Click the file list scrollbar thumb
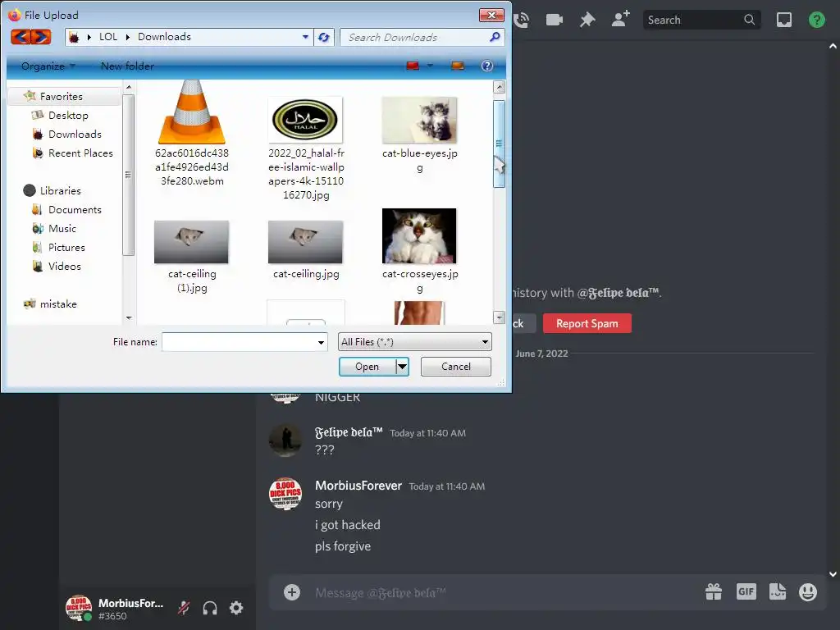The image size is (840, 630). pos(499,144)
